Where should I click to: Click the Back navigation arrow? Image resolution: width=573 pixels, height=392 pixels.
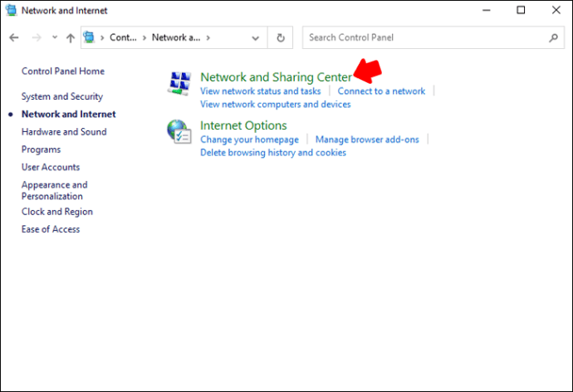click(14, 38)
